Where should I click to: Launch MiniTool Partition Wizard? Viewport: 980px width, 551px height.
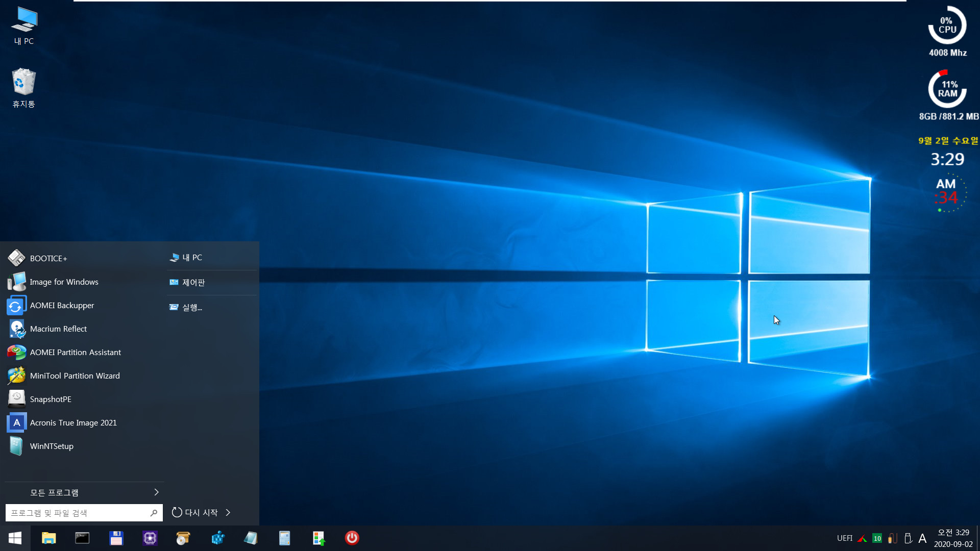click(75, 375)
